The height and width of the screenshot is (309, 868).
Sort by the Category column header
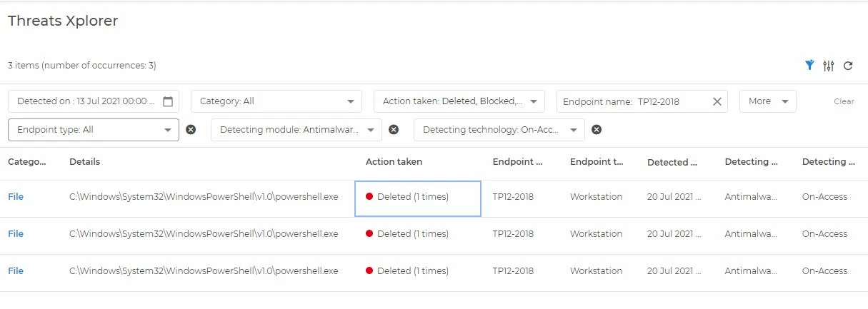coord(27,162)
